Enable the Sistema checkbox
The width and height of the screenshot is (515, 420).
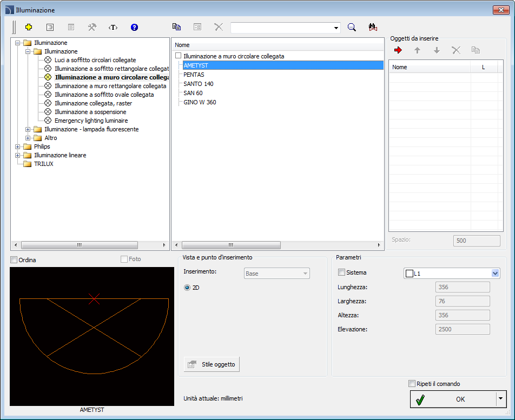point(341,272)
